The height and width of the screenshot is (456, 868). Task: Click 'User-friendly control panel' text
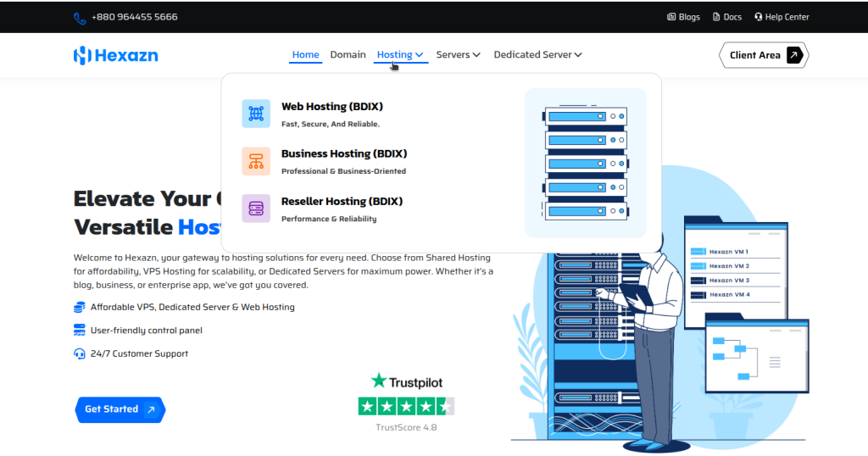tap(146, 331)
